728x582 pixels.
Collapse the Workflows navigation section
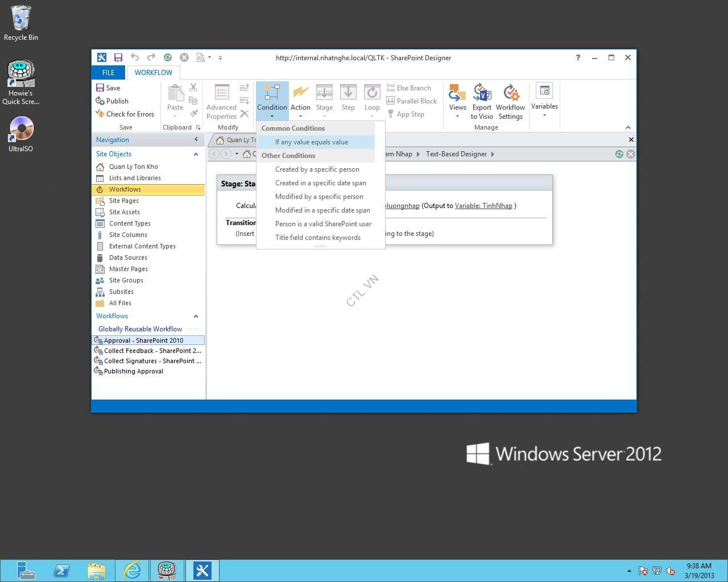[x=196, y=316]
